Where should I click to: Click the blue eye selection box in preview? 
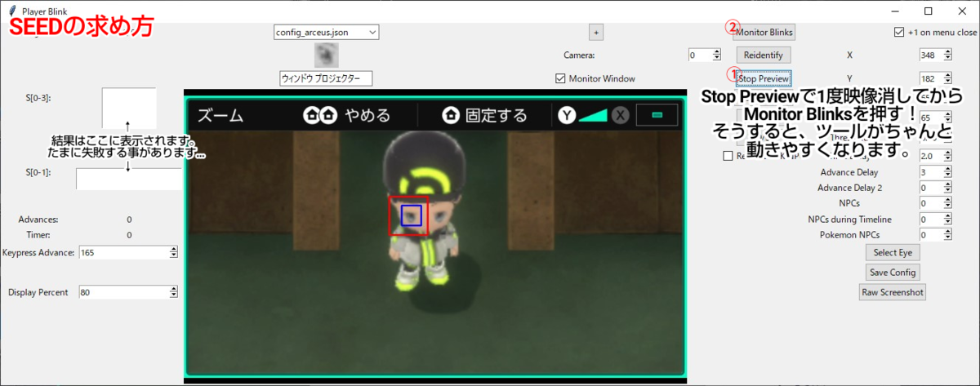tap(411, 215)
